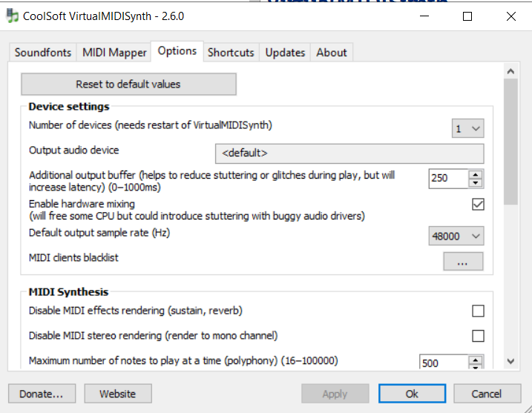Decrease the additional output buffer value

click(476, 182)
